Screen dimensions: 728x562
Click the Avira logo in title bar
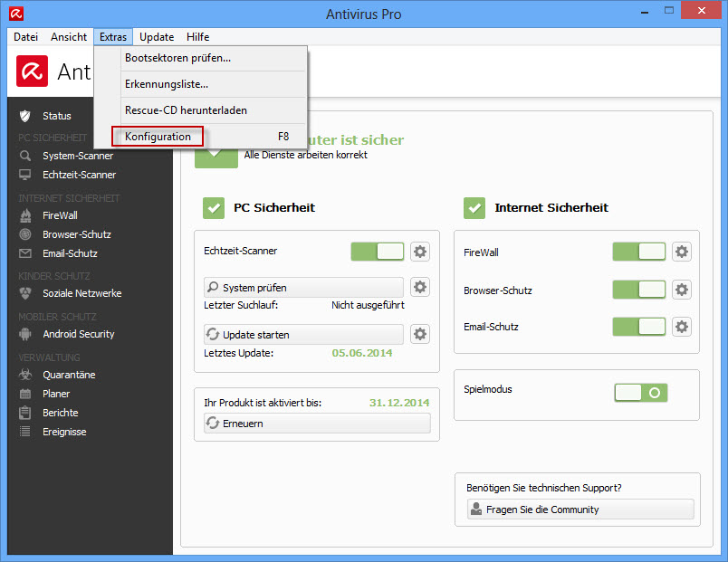(x=16, y=14)
